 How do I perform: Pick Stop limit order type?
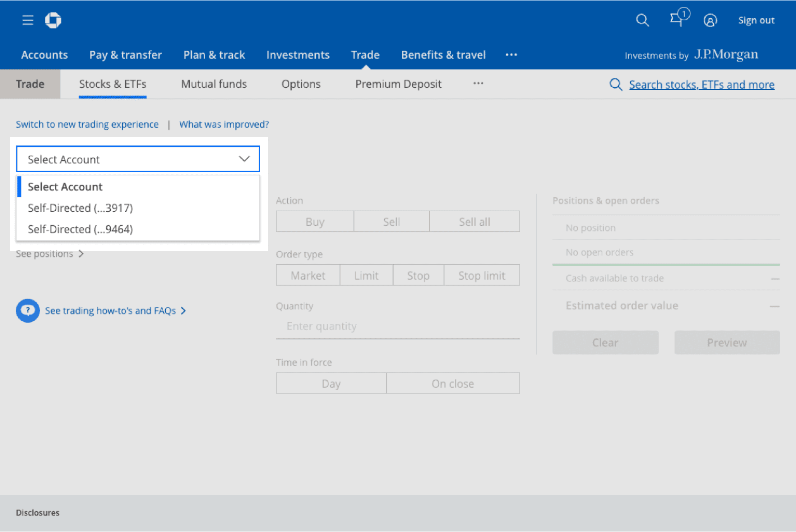[x=482, y=275]
